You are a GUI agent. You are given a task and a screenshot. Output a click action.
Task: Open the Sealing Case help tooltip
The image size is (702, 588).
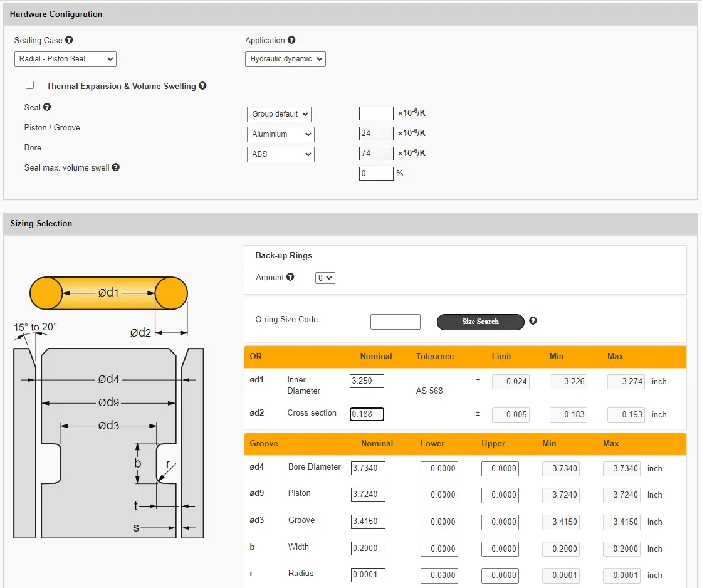click(x=69, y=40)
